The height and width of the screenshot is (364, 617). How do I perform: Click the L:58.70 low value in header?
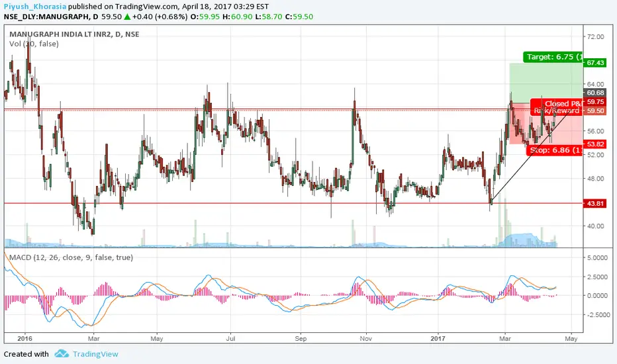click(x=268, y=17)
